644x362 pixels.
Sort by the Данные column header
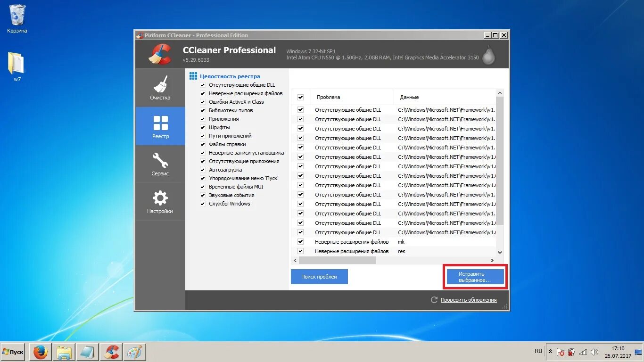tap(446, 97)
